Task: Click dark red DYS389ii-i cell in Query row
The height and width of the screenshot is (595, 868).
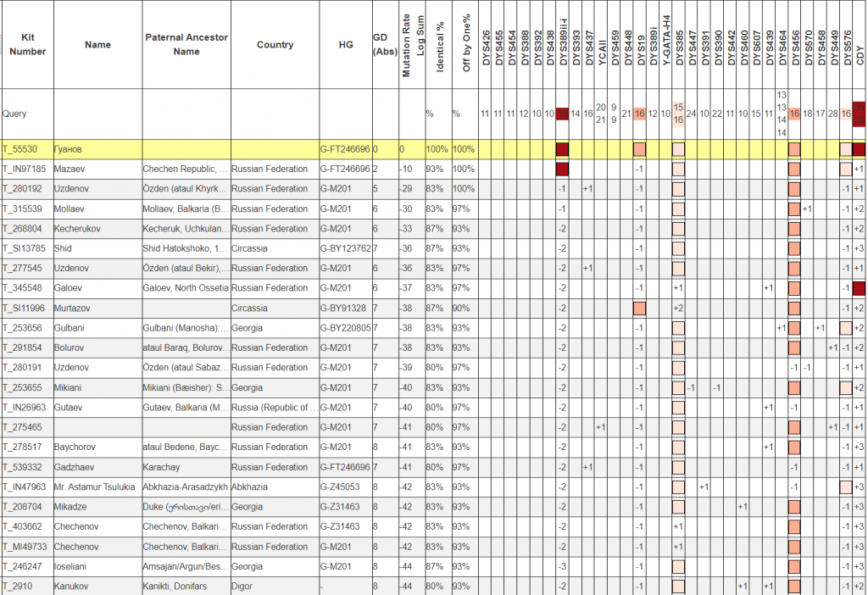Action: tap(562, 114)
